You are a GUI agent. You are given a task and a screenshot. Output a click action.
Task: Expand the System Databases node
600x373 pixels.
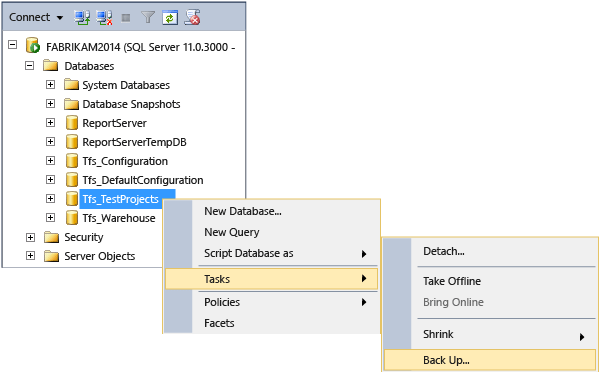[x=50, y=84]
